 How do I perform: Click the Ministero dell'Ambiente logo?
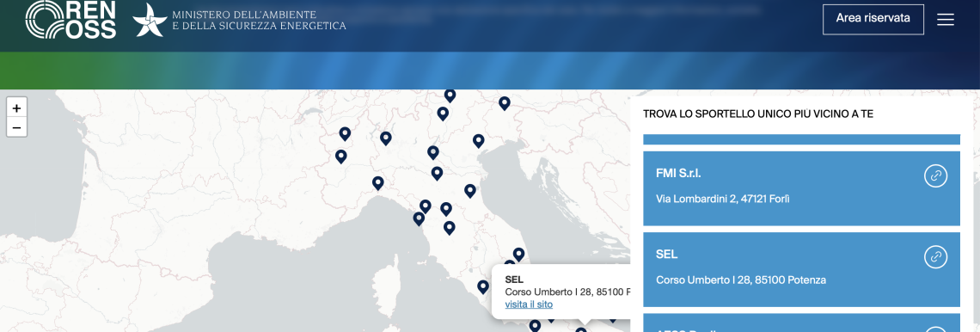pyautogui.click(x=239, y=20)
